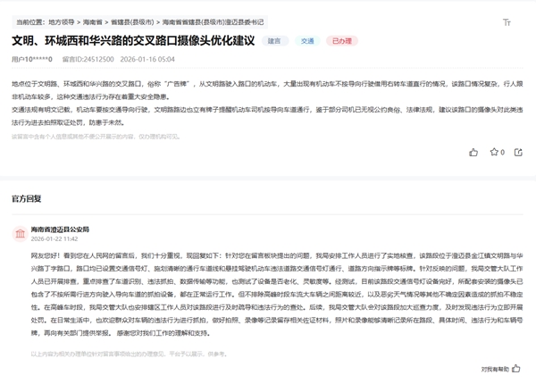Like the post with thumbs-up icon
The width and height of the screenshot is (536, 392).
tap(473, 153)
